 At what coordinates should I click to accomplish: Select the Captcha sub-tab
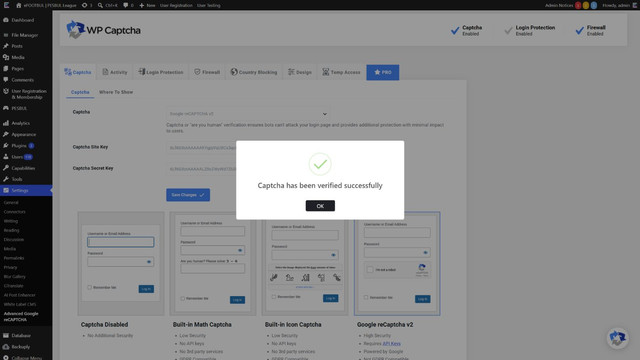click(x=80, y=92)
